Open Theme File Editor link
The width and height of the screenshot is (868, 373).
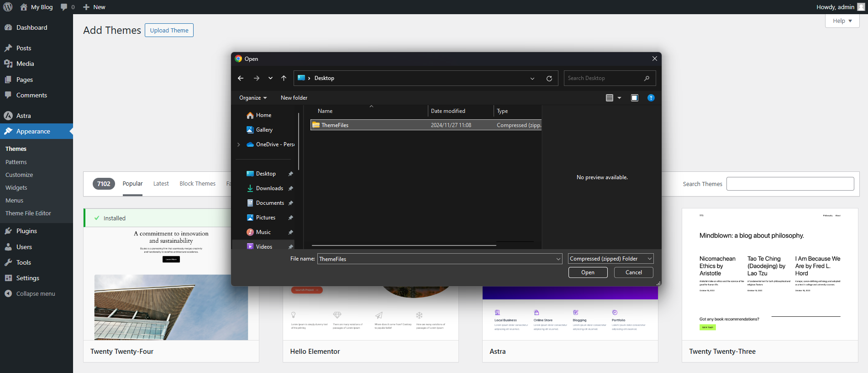(x=28, y=213)
